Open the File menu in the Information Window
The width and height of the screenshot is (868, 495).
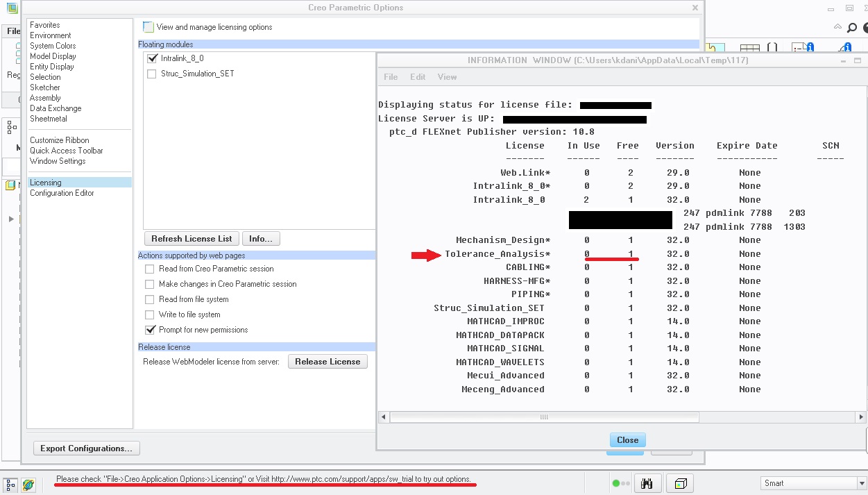point(391,77)
